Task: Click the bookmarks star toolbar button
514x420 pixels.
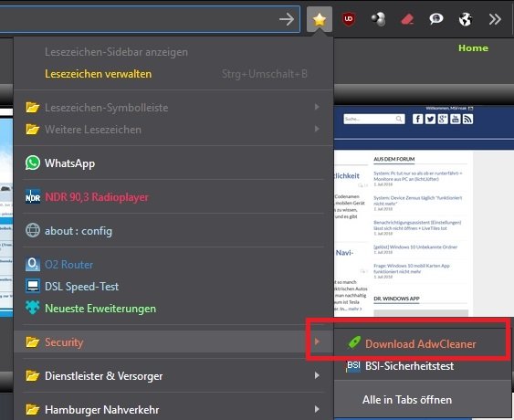Action: click(320, 20)
